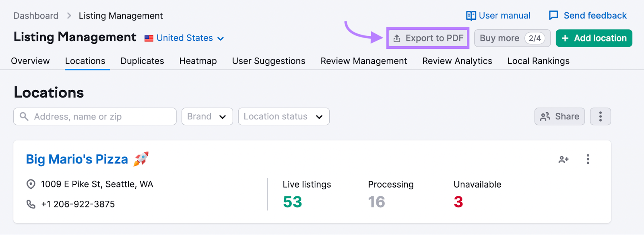Screen dimensions: 644x235
Task: Click the phone icon beside the number
Action: coord(31,204)
